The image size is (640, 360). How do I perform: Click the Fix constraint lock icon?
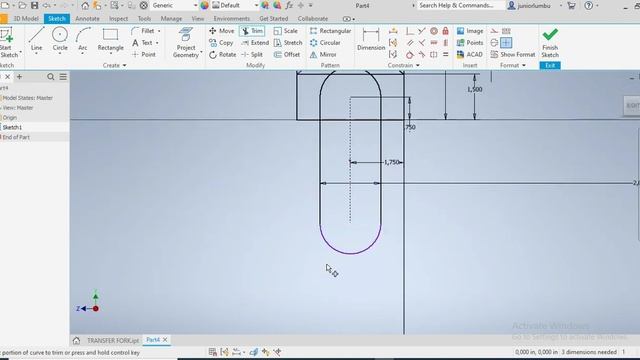click(446, 31)
